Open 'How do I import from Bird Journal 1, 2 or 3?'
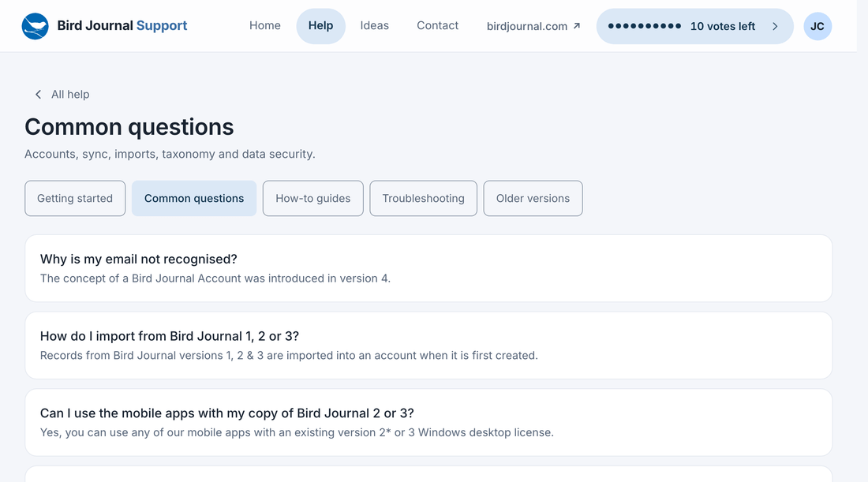868x482 pixels. [x=428, y=346]
